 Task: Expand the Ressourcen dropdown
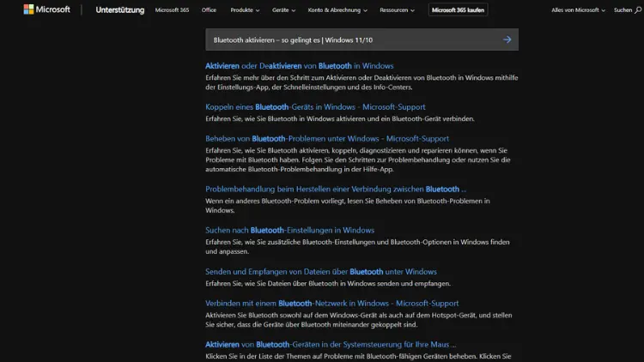398,9
